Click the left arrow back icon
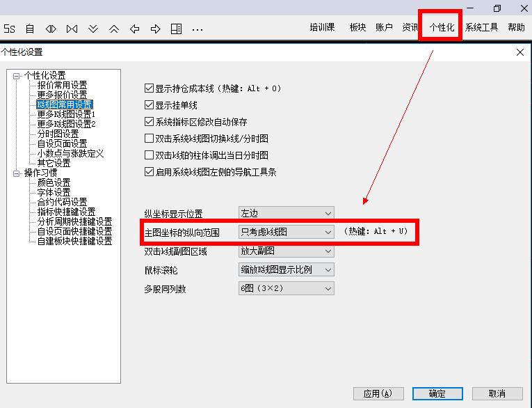This screenshot has height=408, width=532. (135, 29)
